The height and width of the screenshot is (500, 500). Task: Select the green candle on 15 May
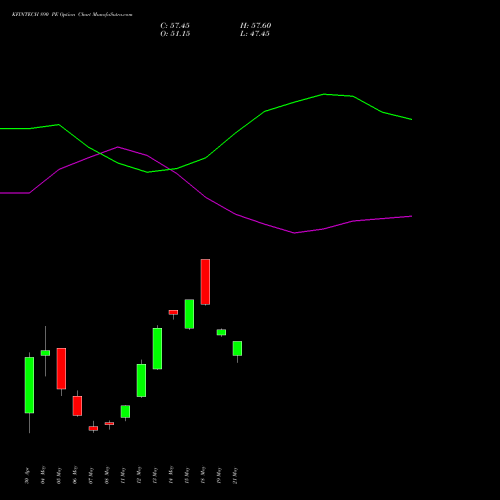[189, 314]
